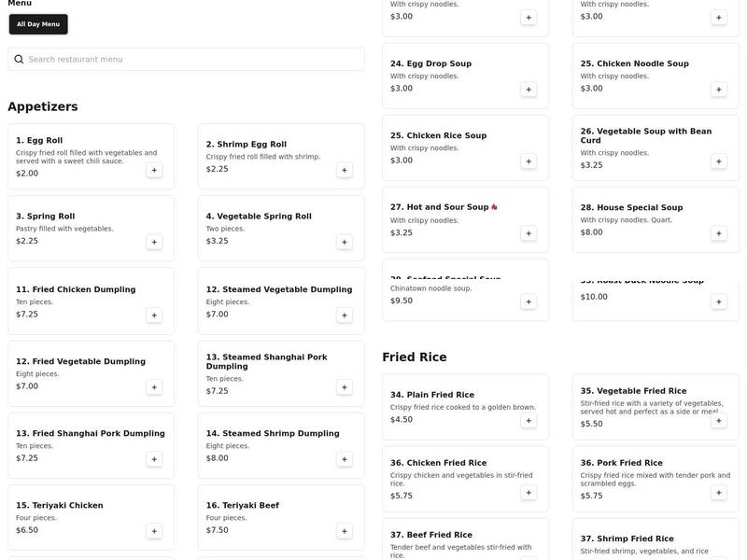This screenshot has width=747, height=560.
Task: Focus the Search restaurant menu field
Action: (x=187, y=60)
